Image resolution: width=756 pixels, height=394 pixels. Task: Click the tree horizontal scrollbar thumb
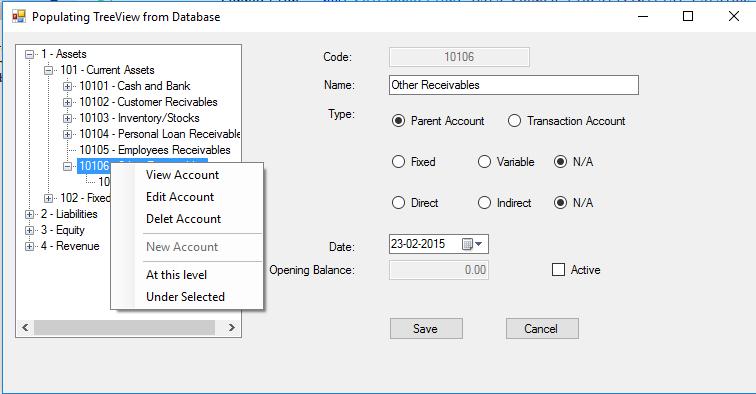coord(124,327)
